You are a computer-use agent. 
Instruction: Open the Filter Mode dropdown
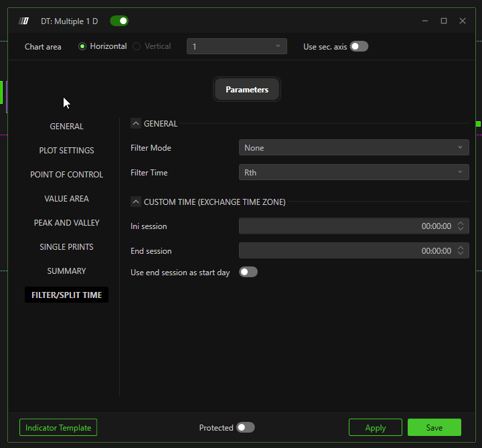pyautogui.click(x=353, y=148)
